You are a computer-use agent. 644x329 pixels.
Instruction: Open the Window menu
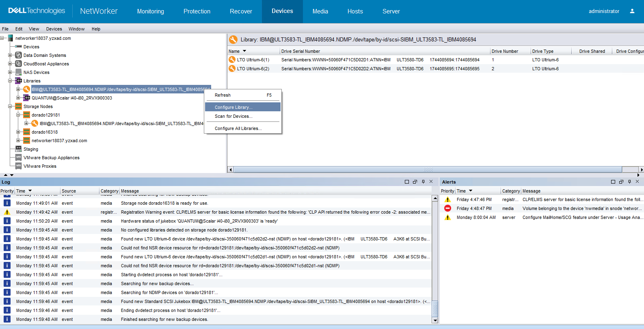[76, 29]
